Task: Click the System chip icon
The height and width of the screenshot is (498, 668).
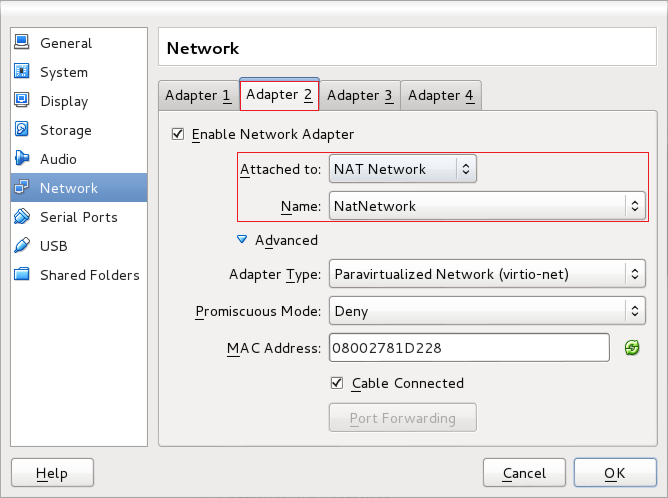Action: (x=21, y=71)
